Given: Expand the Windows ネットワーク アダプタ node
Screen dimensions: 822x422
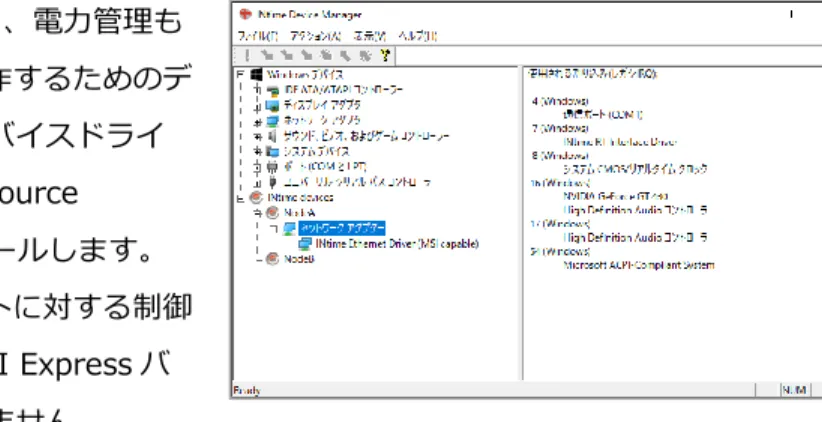Looking at the screenshot, I should point(257,124).
